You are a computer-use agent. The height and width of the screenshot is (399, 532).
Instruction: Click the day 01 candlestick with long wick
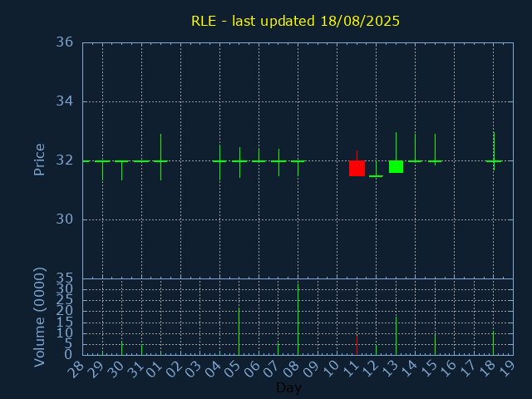point(160,157)
